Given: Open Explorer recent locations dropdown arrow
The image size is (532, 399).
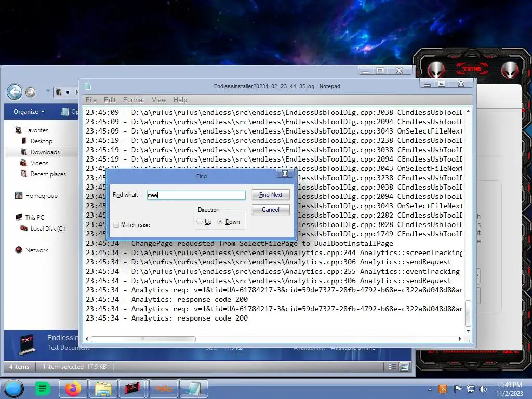Looking at the screenshot, I should pyautogui.click(x=48, y=91).
